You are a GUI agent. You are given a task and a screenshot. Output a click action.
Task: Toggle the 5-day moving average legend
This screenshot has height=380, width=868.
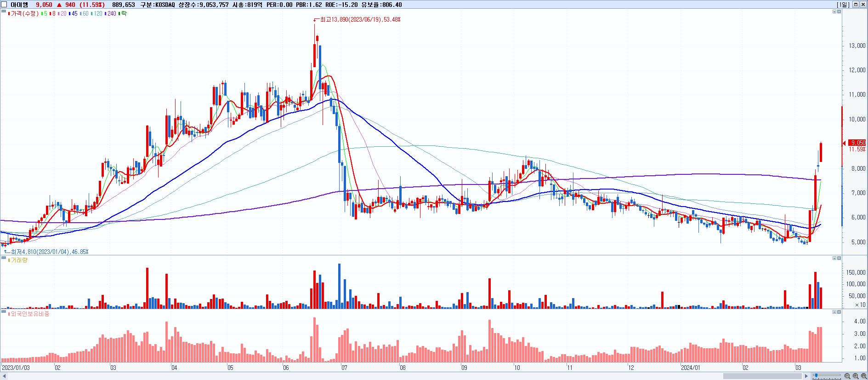pos(44,14)
